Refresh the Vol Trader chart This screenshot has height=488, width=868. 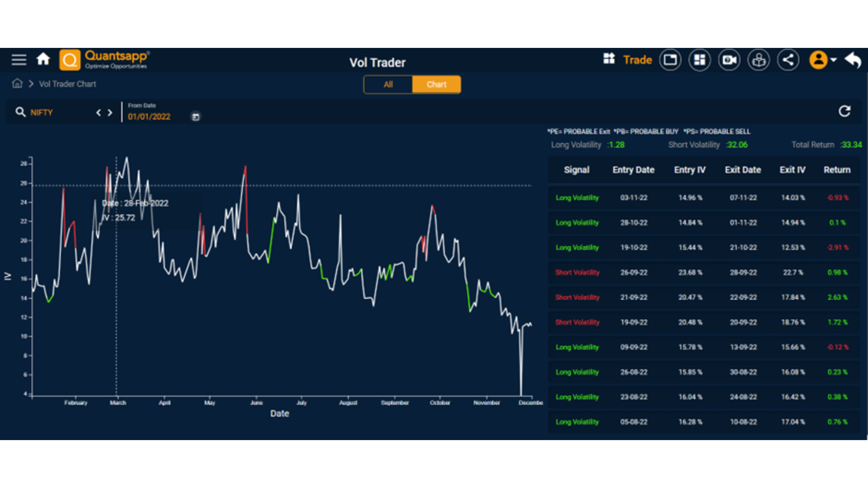click(844, 112)
